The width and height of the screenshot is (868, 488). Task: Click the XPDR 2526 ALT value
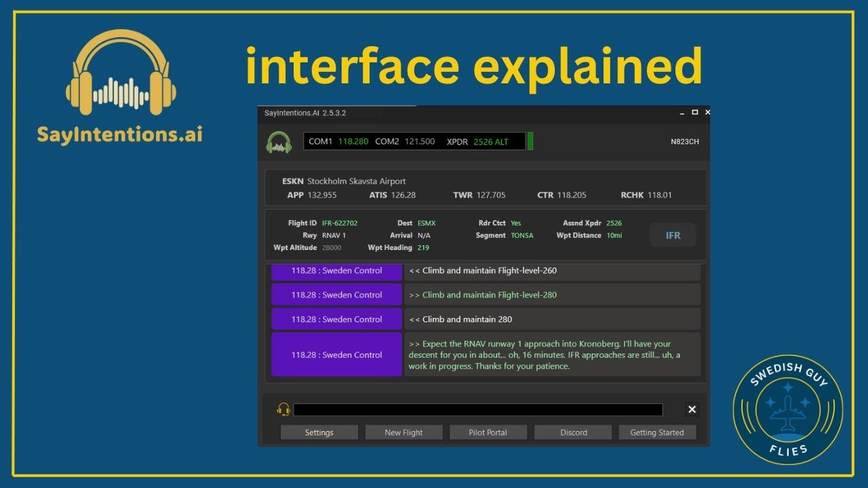click(491, 142)
